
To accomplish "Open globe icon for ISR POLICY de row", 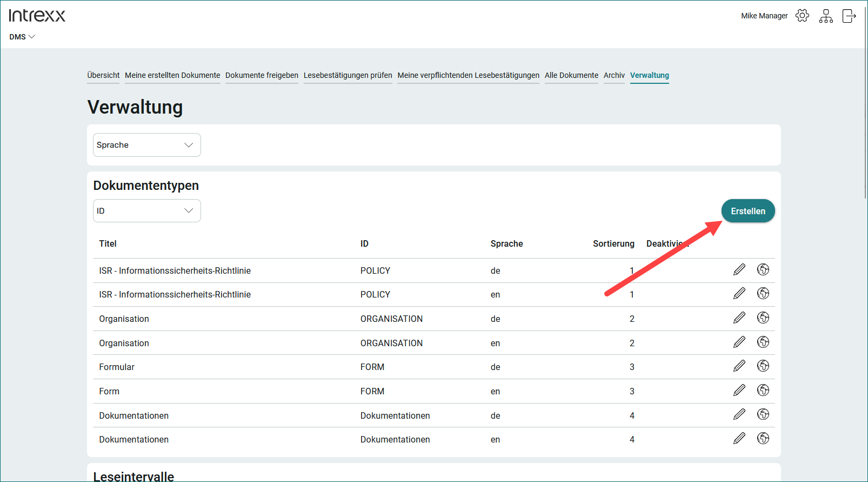I will pyautogui.click(x=763, y=269).
